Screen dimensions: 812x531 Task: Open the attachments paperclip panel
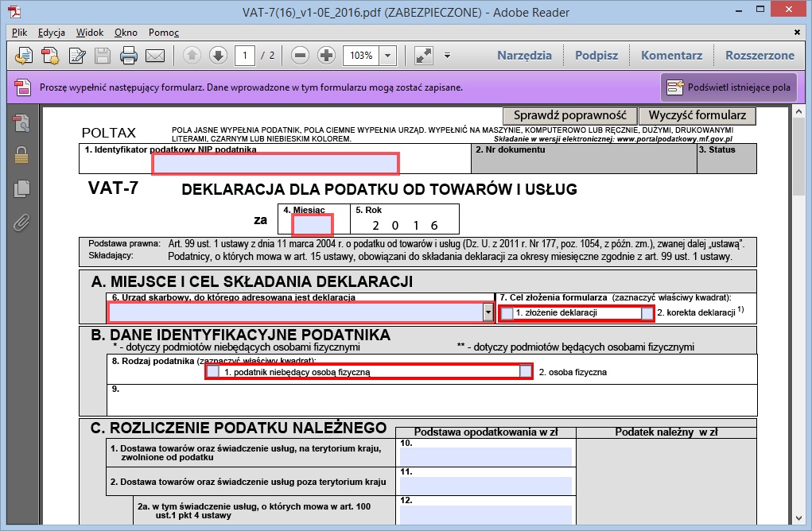21,223
